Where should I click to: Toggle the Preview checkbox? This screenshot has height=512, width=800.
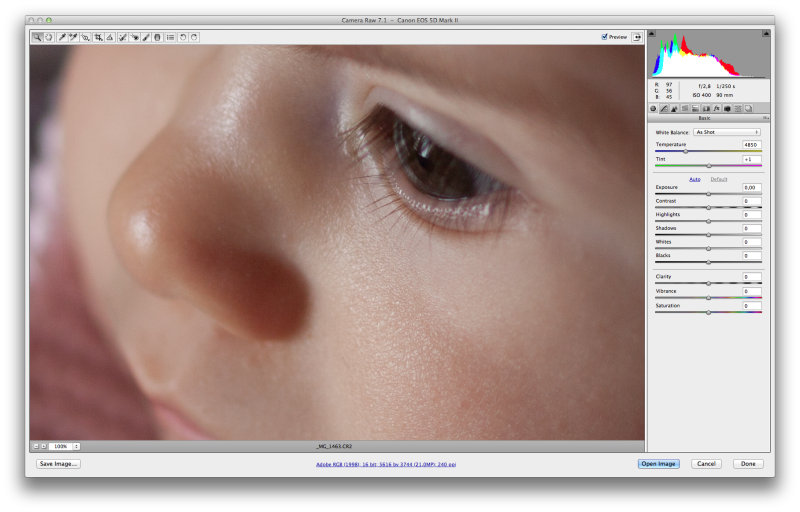605,37
